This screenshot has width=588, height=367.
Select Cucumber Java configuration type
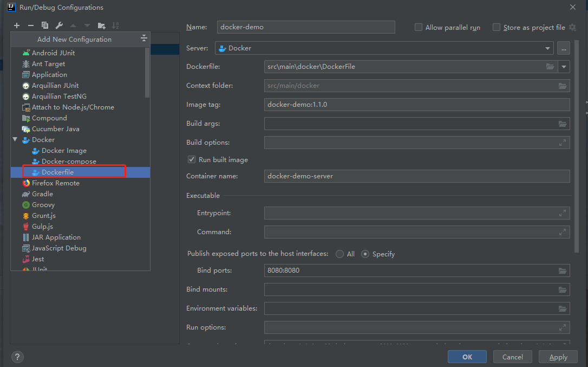click(51, 129)
